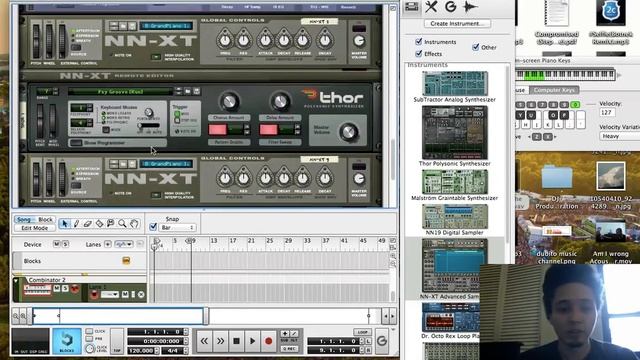Click Thor browse patch folder icon
This screenshot has width=640, height=360.
coord(187,91)
